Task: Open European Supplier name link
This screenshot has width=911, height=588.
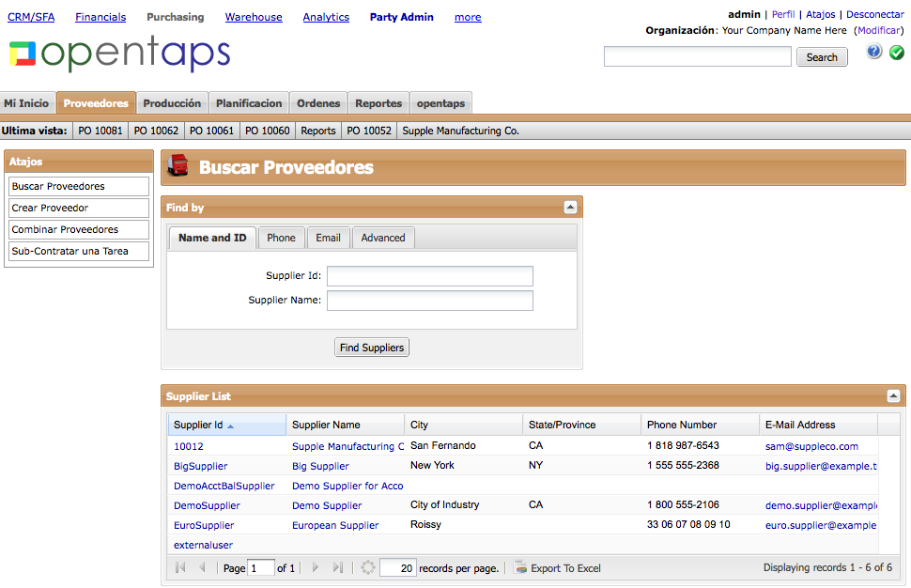Action: click(x=335, y=525)
